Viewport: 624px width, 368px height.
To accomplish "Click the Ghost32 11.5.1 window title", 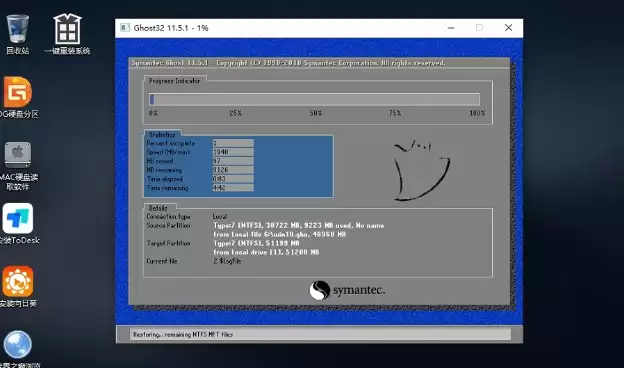I will (x=171, y=28).
